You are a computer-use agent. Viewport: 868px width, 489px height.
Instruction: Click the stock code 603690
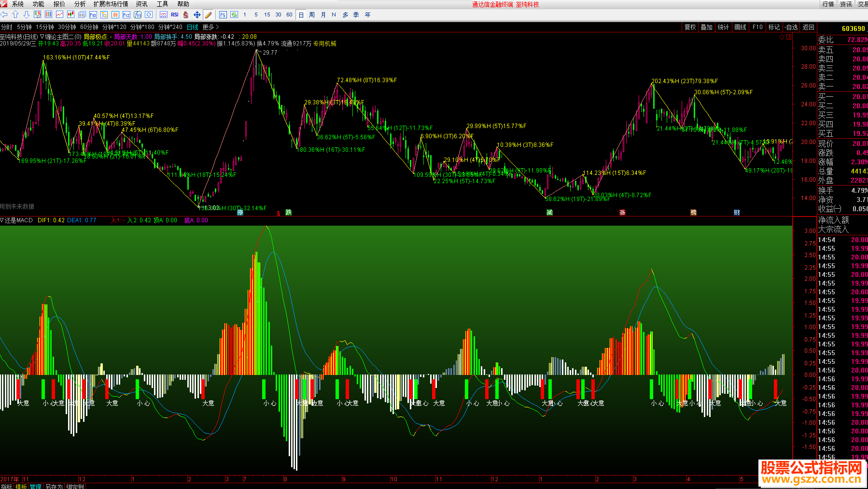(854, 29)
